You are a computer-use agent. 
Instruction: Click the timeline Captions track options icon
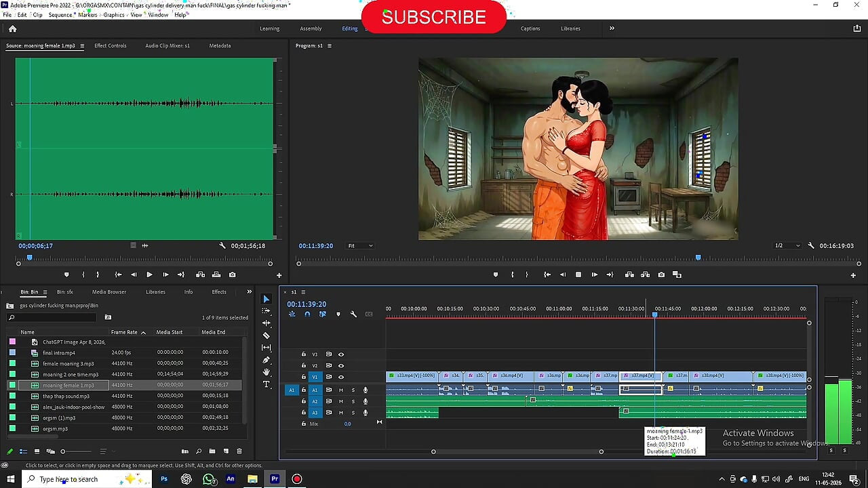[369, 314]
